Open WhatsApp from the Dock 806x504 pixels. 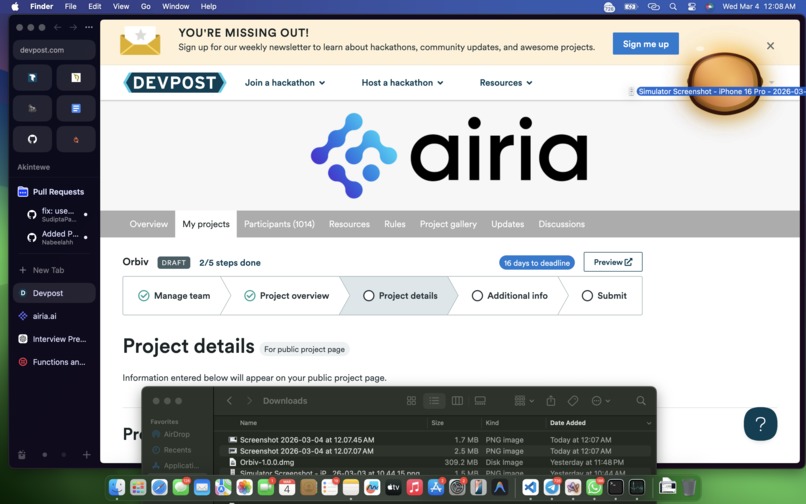pos(595,487)
